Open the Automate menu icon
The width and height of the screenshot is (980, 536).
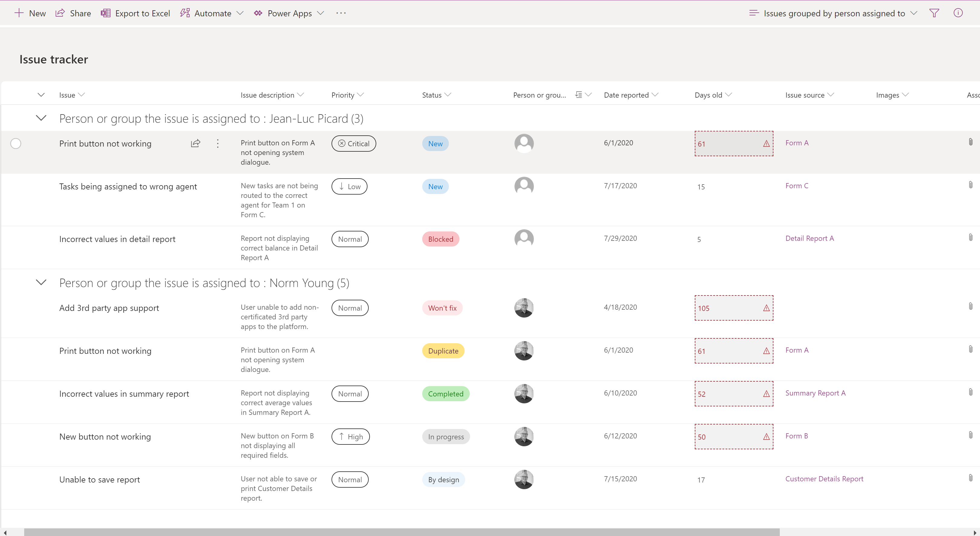pos(185,13)
